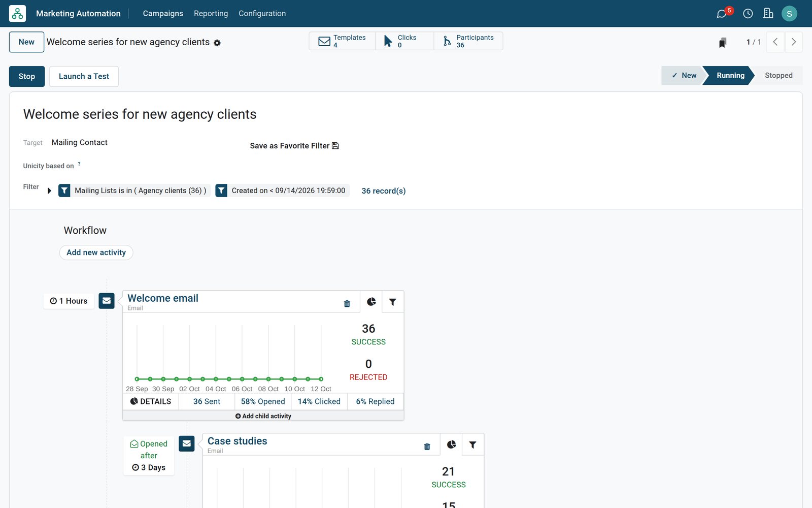812x508 pixels.
Task: View the 58% Opened statistic
Action: coord(263,401)
